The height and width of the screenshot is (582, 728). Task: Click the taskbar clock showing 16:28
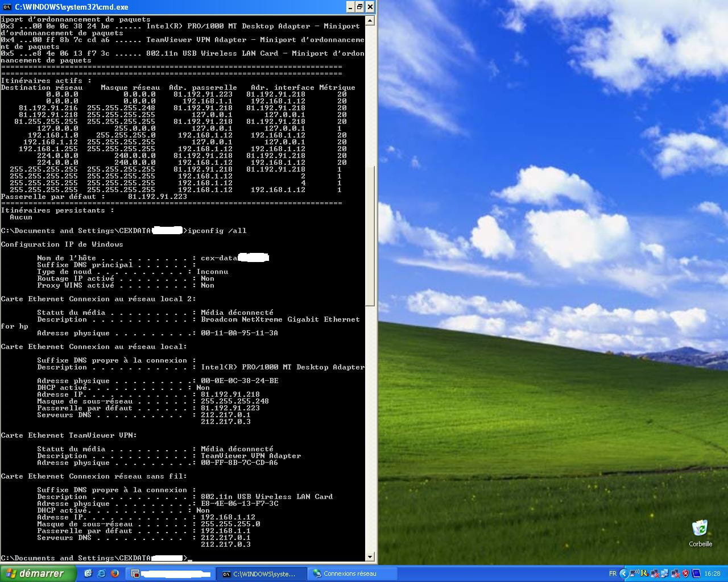[x=712, y=573]
